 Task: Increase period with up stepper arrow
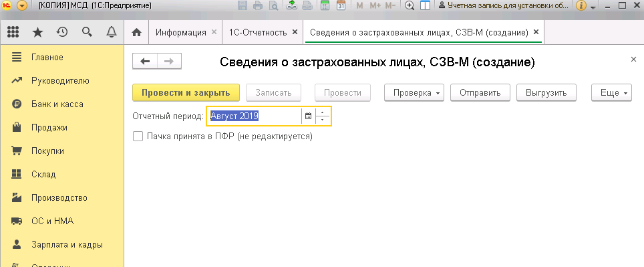[x=323, y=112]
